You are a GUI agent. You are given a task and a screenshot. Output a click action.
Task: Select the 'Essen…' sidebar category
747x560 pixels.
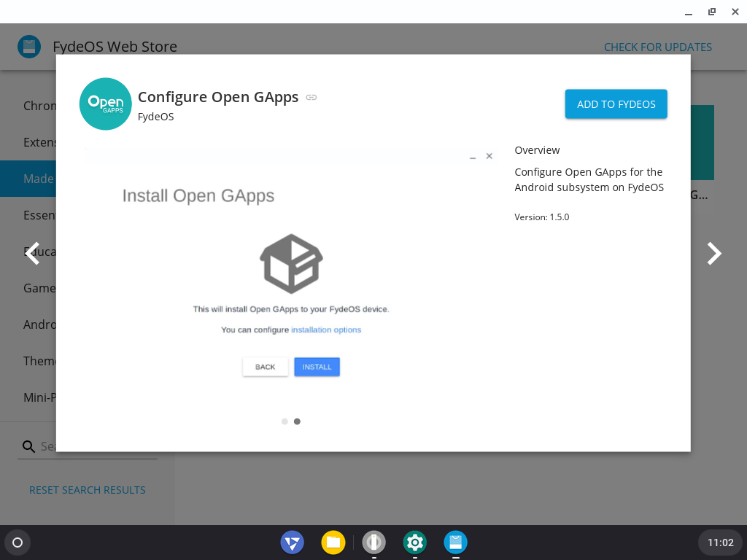(28, 215)
